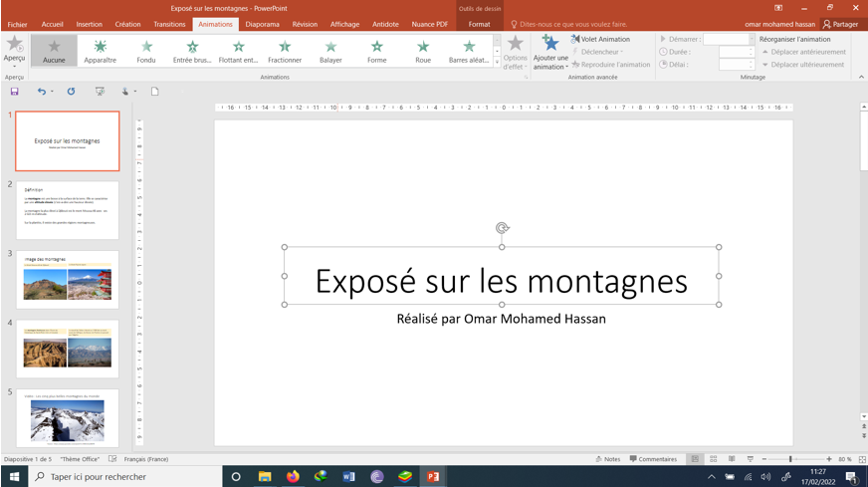Switch to the Transitions tab
The width and height of the screenshot is (868, 487).
click(169, 24)
